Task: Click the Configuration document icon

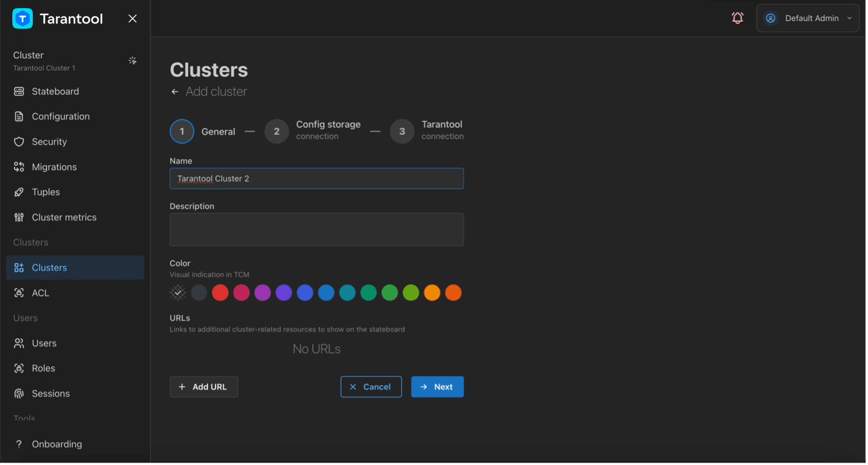Action: (19, 117)
